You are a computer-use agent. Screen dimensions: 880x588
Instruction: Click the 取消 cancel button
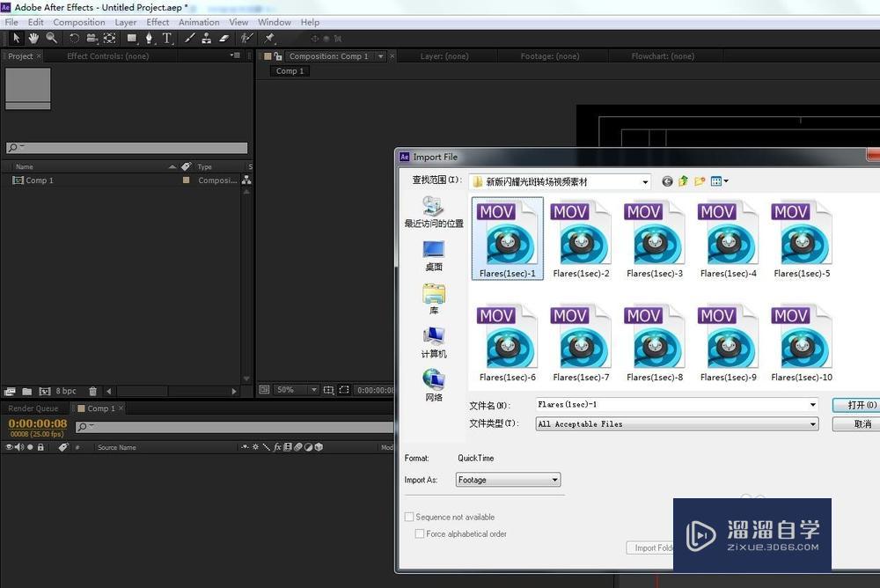click(856, 424)
